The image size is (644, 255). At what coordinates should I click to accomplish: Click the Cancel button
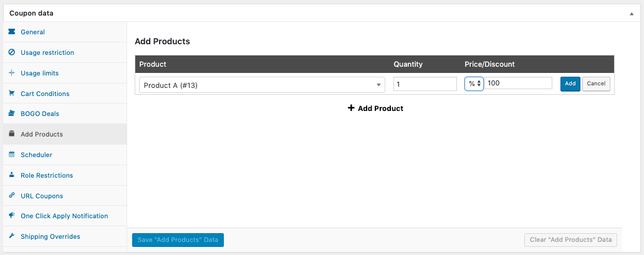click(x=596, y=84)
